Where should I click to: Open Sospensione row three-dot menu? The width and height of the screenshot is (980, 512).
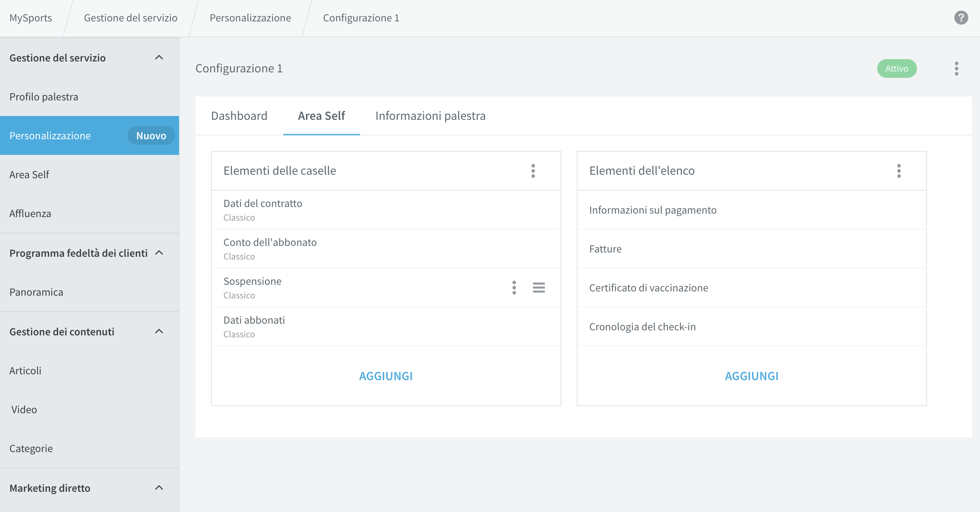(x=514, y=288)
